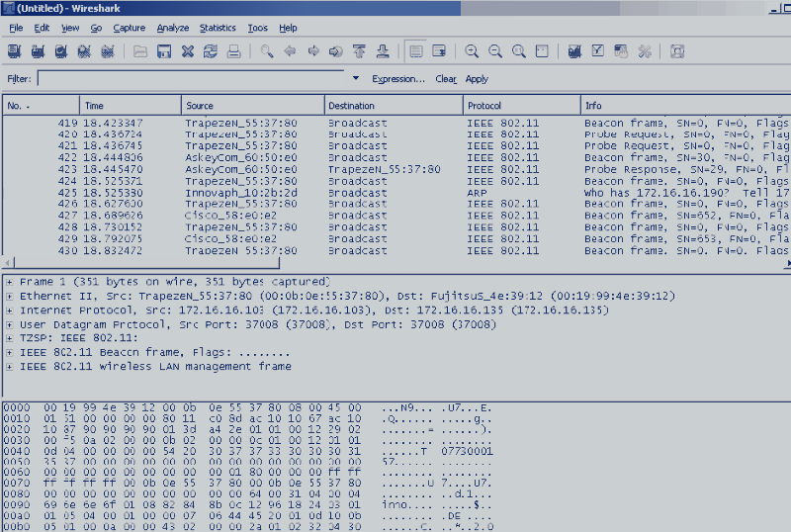Zoom in packet text icon
Viewport: 791px width, 532px height.
point(472,51)
